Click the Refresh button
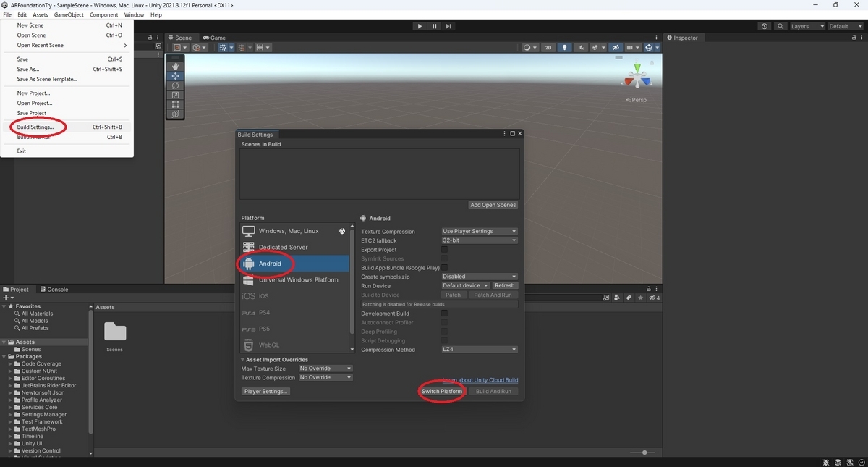Screen dimensions: 868x467 [x=505, y=285]
